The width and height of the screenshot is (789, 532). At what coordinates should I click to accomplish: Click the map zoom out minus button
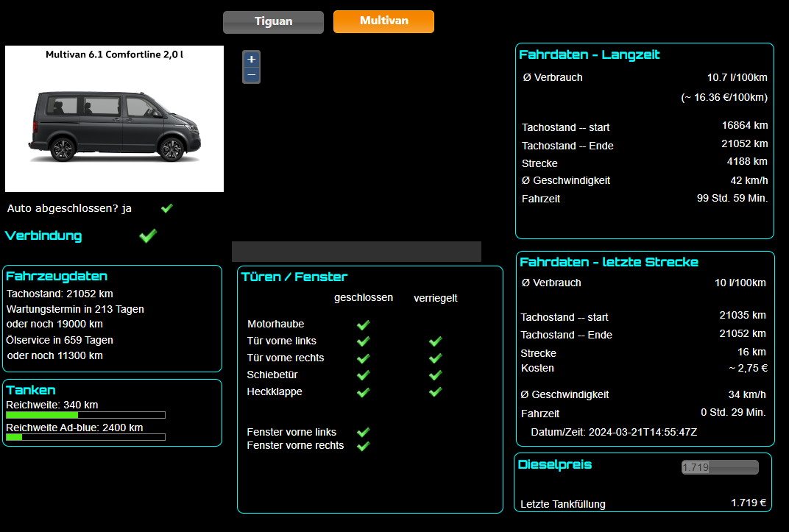[x=252, y=75]
